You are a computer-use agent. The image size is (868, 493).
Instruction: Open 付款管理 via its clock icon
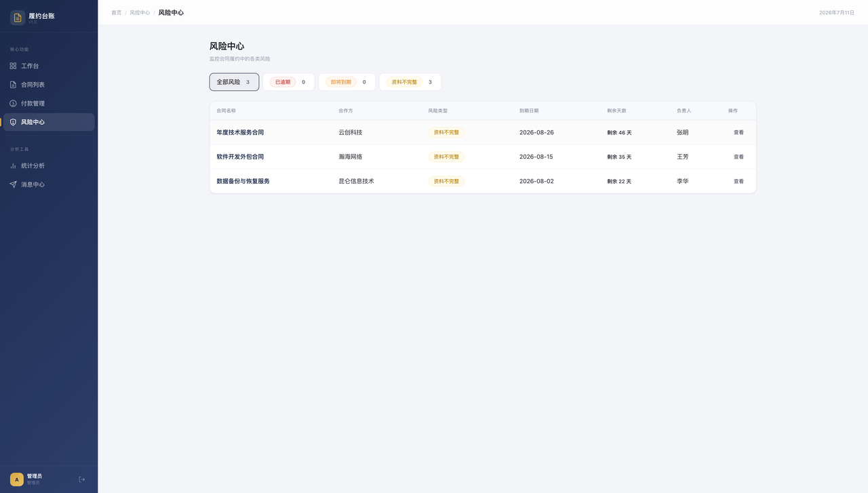click(x=13, y=103)
